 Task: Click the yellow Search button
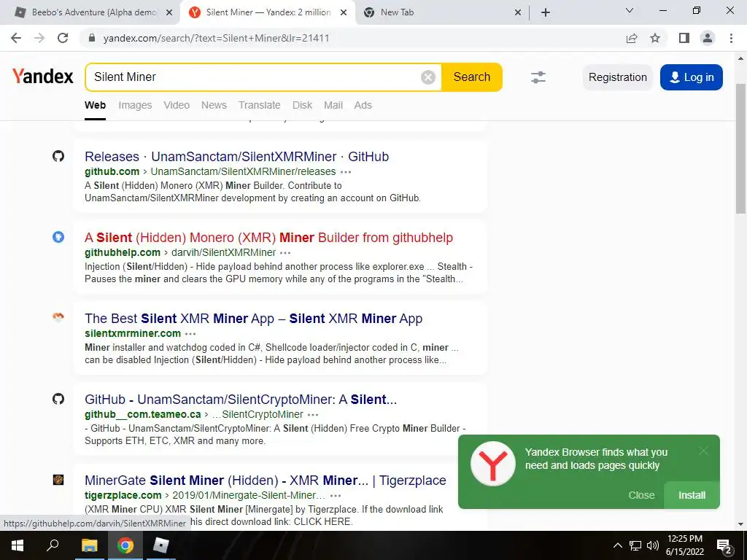click(472, 77)
